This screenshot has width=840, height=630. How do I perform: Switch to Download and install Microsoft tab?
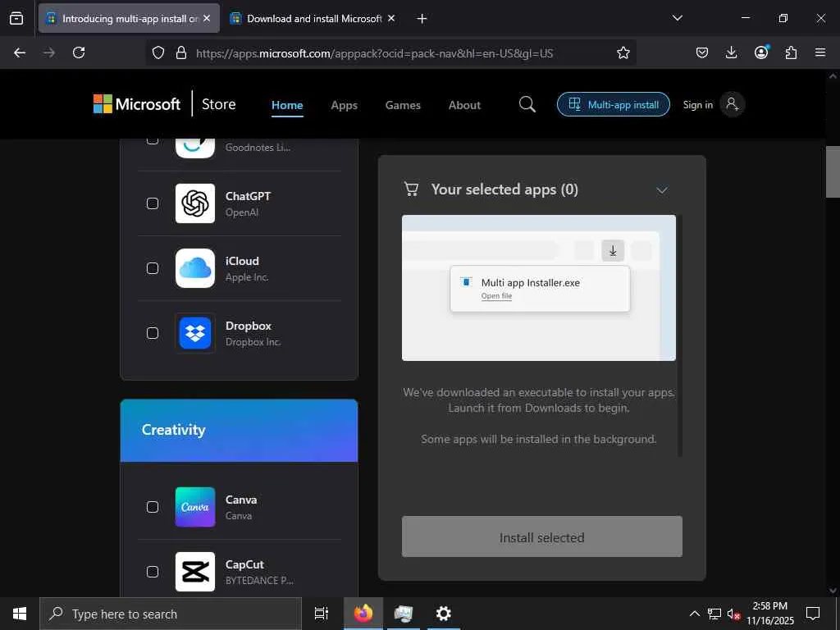coord(314,19)
